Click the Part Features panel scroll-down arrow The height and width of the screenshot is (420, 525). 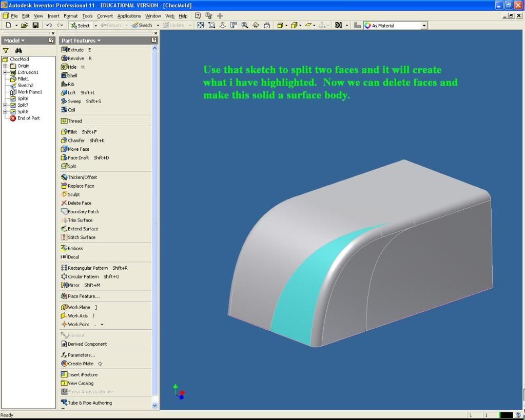click(155, 405)
